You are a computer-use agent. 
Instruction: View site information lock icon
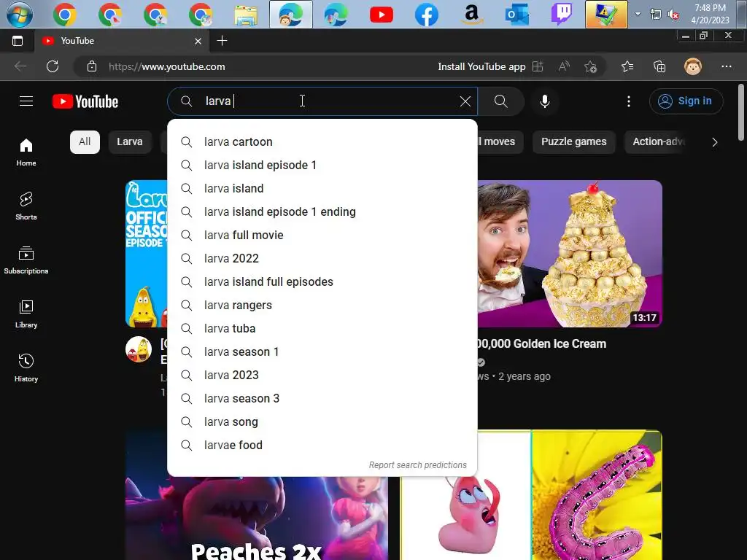tap(92, 66)
